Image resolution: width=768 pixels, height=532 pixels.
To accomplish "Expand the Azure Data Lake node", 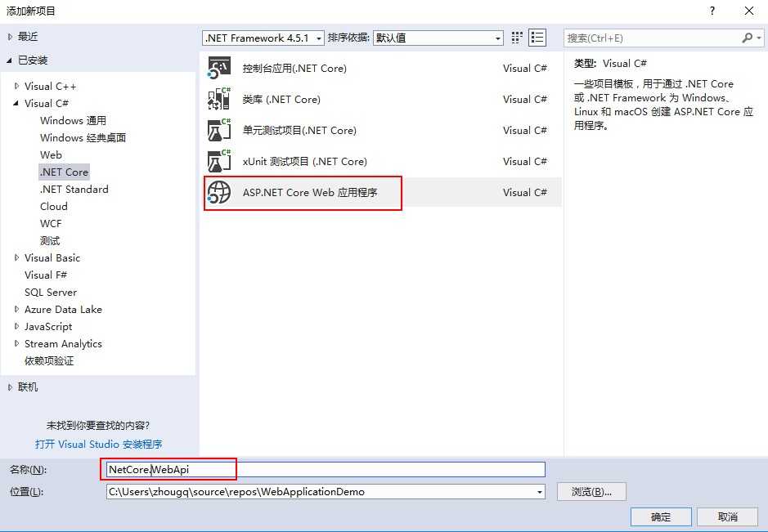I will click(x=16, y=310).
